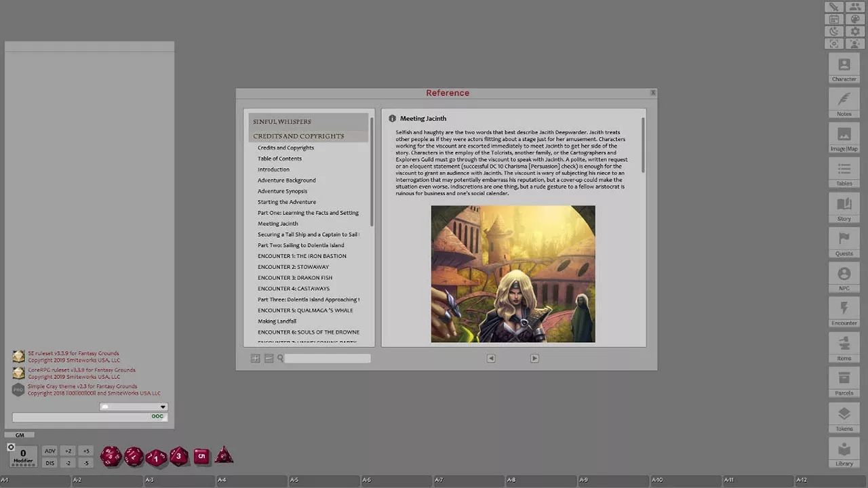Select hotkey slot A-5

tap(325, 480)
